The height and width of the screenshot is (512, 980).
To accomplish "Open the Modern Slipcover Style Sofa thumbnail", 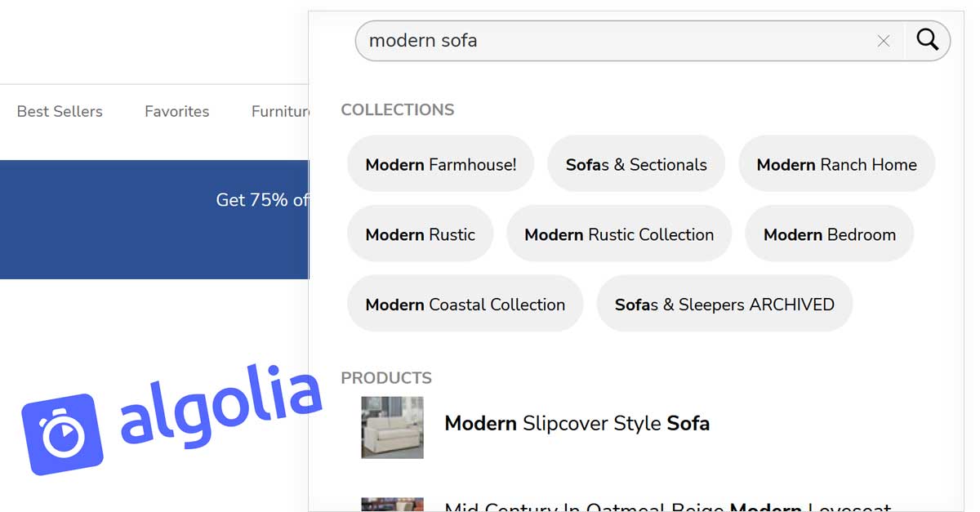I will pyautogui.click(x=392, y=427).
